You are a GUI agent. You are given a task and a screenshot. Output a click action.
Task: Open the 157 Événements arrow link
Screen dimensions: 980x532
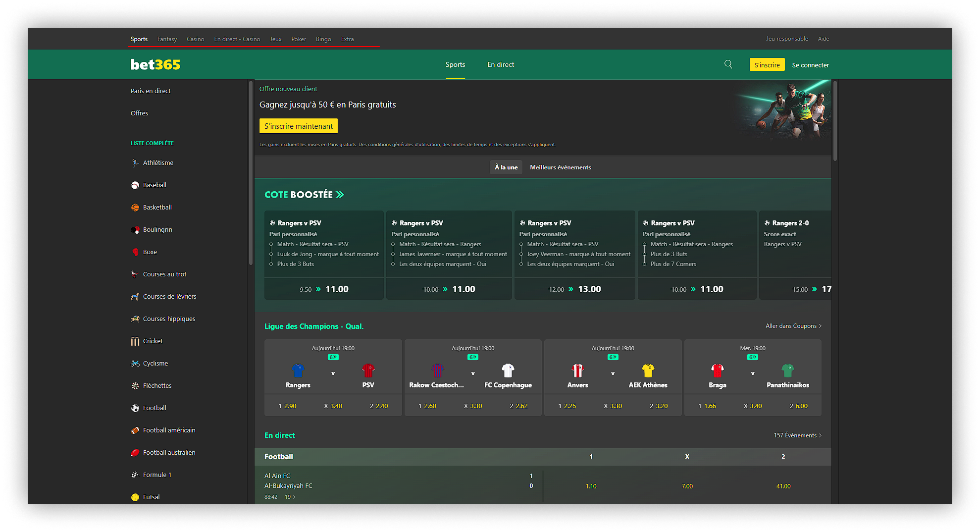[x=797, y=435]
